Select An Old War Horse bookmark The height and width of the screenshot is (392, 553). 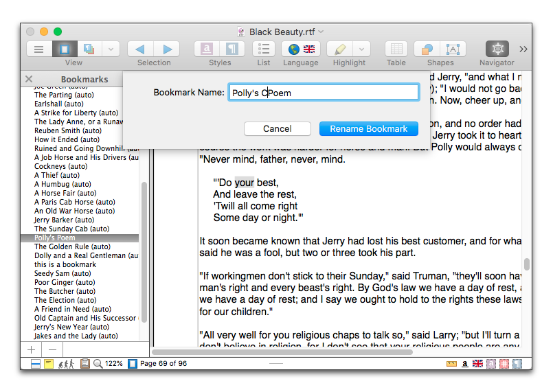pyautogui.click(x=74, y=211)
